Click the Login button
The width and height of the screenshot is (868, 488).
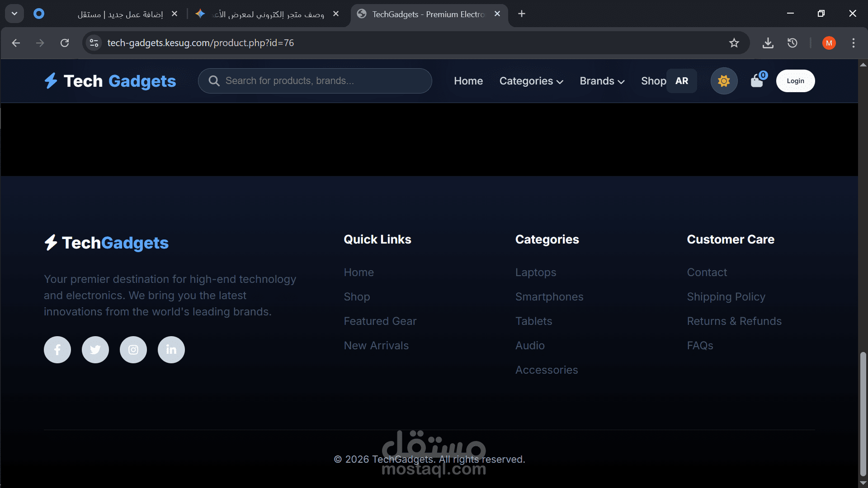click(795, 81)
